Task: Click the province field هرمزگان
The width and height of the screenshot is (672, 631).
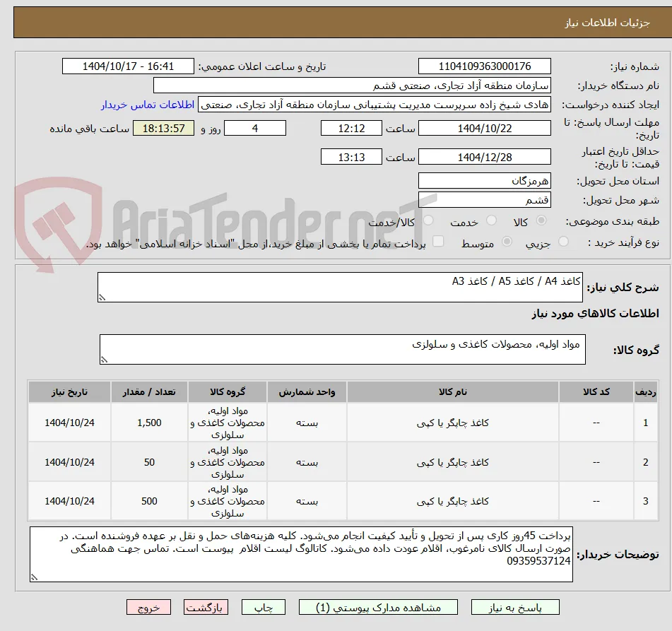Action: (x=484, y=181)
